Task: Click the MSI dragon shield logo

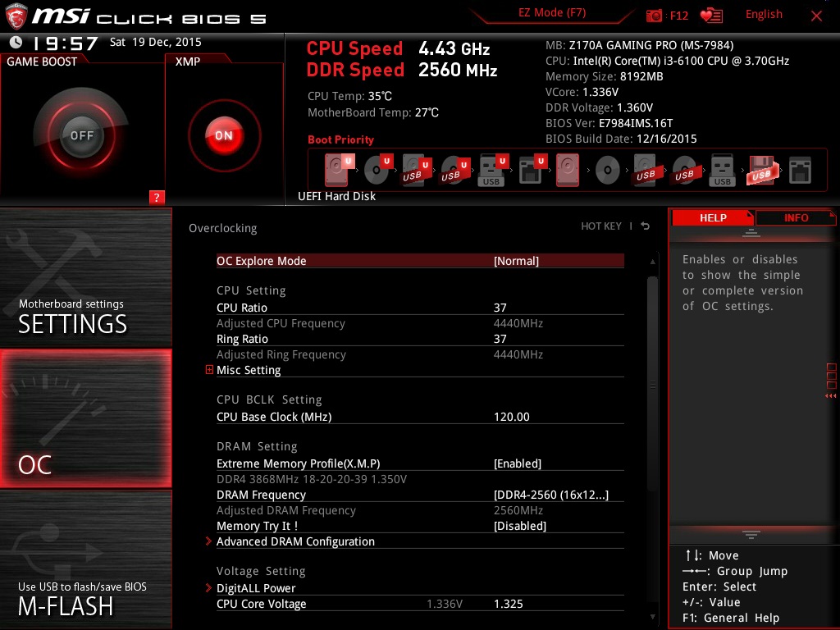Action: coord(16,16)
